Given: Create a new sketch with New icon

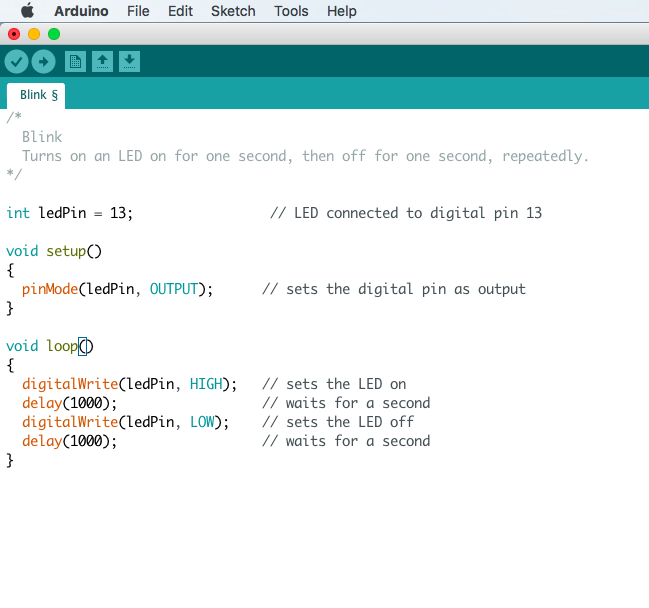Looking at the screenshot, I should [x=75, y=62].
